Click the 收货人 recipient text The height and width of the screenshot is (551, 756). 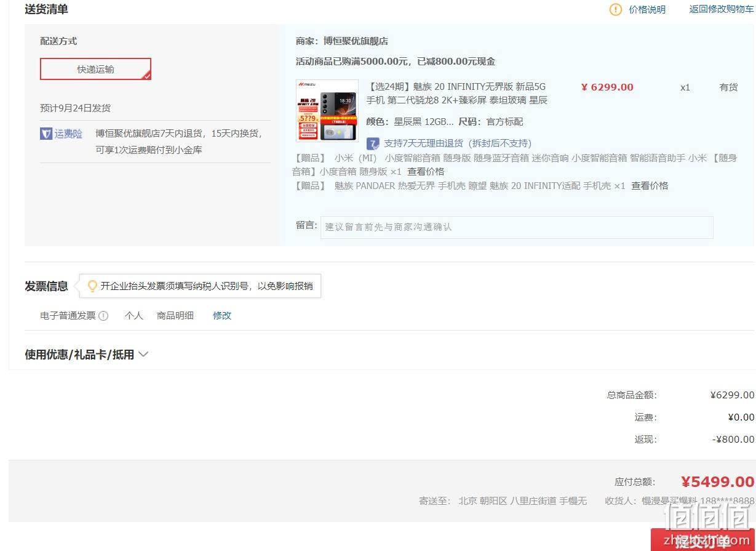680,501
